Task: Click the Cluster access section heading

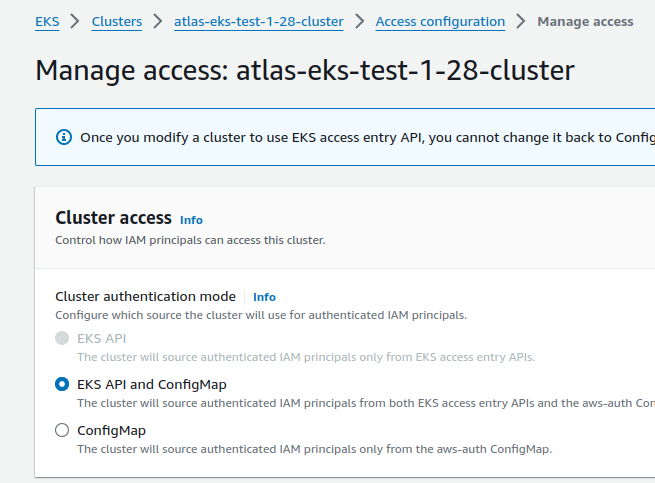Action: [x=112, y=218]
